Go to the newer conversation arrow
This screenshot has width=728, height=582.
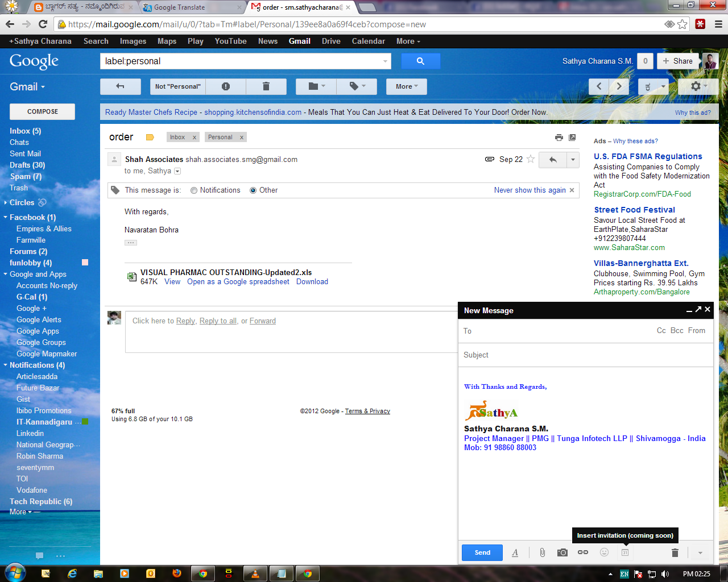point(598,86)
